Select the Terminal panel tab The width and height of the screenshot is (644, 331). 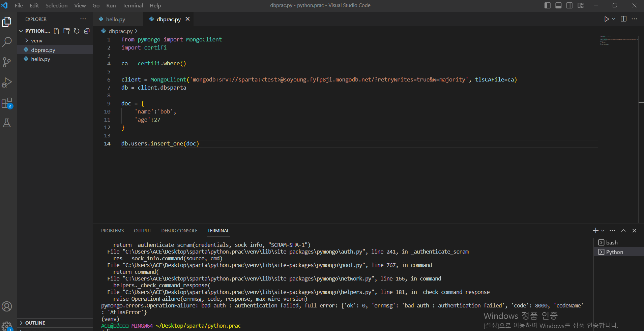[x=218, y=231]
